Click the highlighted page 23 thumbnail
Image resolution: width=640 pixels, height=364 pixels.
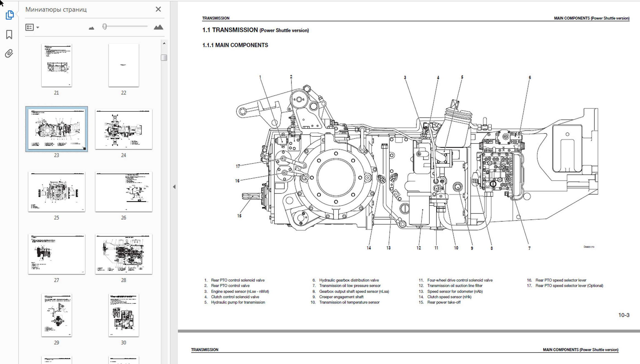click(57, 129)
